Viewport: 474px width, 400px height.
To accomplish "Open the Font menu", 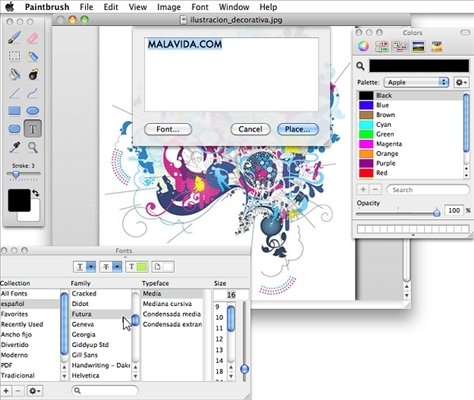I will click(200, 7).
